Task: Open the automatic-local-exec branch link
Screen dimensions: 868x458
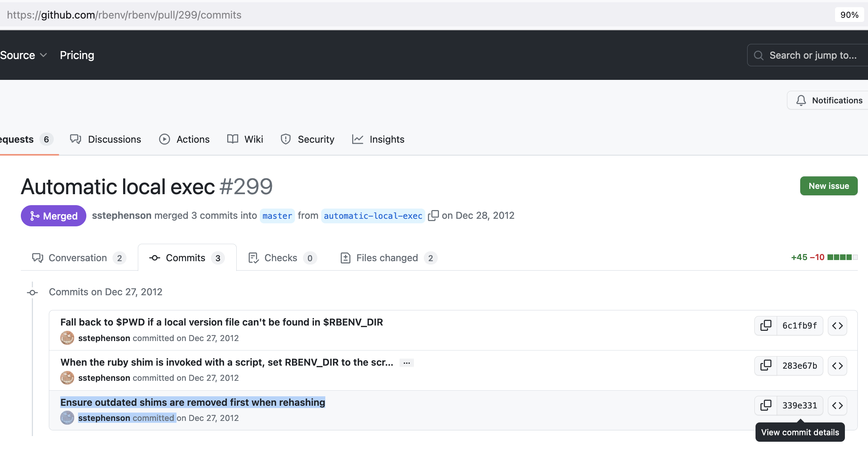Action: [x=373, y=216]
